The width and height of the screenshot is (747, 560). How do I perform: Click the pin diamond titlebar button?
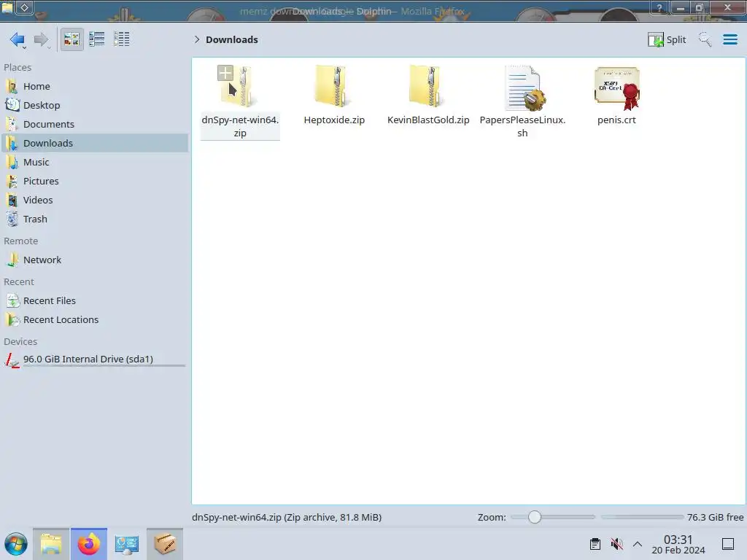click(x=25, y=7)
